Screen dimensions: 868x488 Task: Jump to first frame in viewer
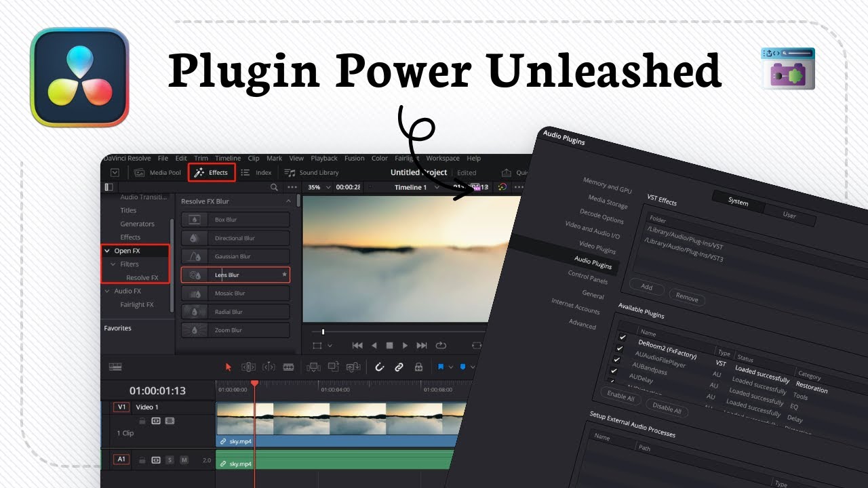(357, 346)
